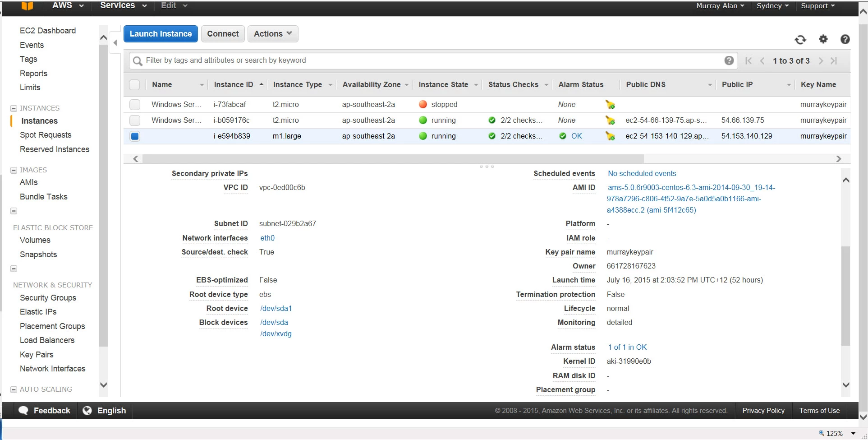The width and height of the screenshot is (868, 440).
Task: Open the Sydney region dropdown
Action: point(772,6)
